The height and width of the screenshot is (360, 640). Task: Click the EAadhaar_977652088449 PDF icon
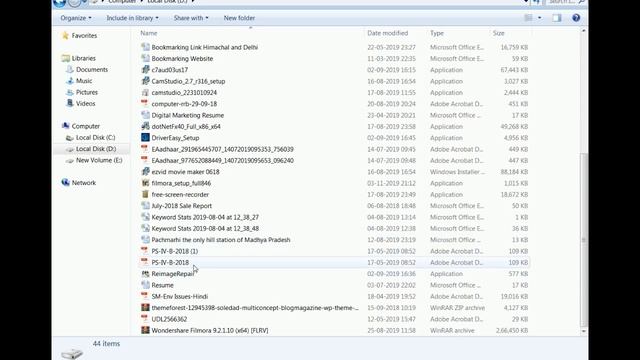tap(144, 160)
